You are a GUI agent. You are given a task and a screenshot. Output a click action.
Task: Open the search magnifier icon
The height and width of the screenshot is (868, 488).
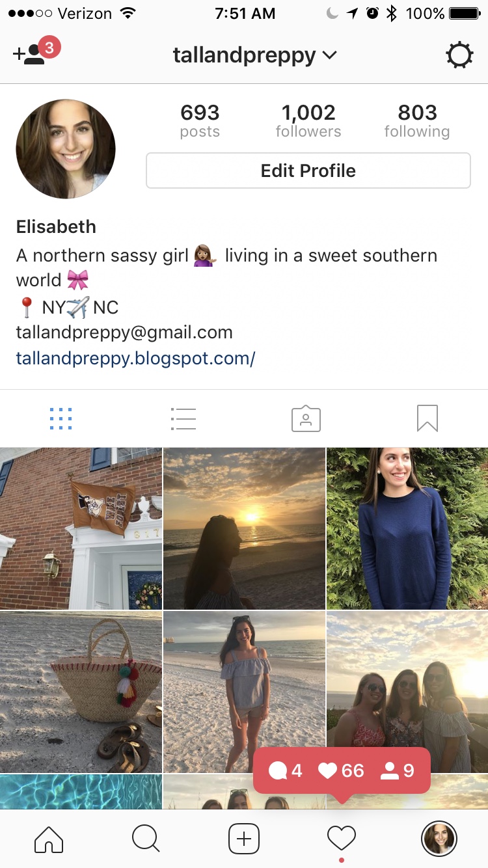[x=146, y=839]
